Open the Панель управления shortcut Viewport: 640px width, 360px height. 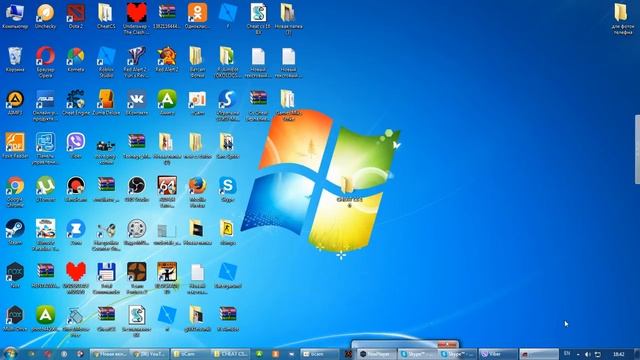(45, 149)
